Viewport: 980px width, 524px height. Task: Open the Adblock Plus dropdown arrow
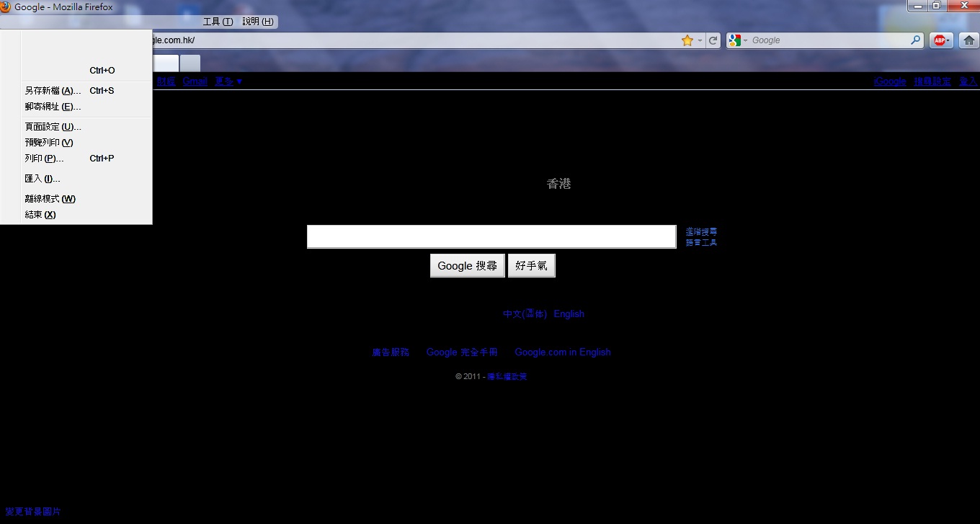point(948,40)
